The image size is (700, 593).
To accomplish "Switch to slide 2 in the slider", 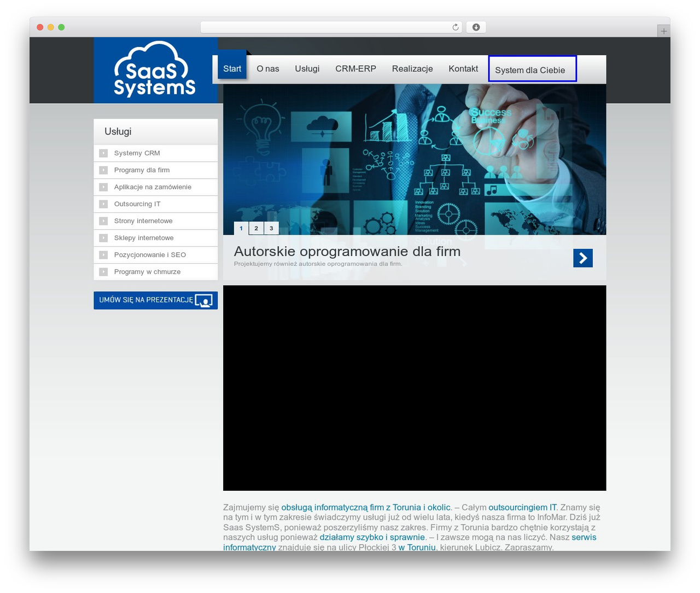I will pyautogui.click(x=256, y=228).
